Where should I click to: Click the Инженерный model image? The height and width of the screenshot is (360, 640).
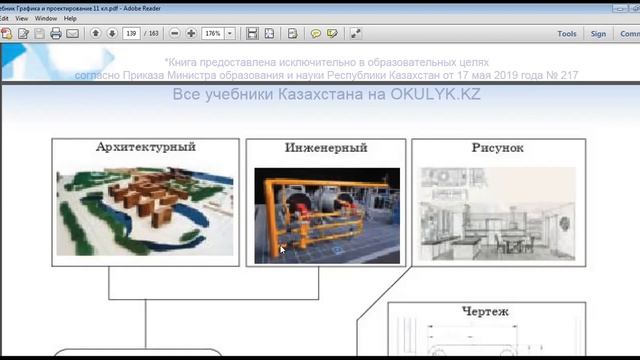[327, 216]
